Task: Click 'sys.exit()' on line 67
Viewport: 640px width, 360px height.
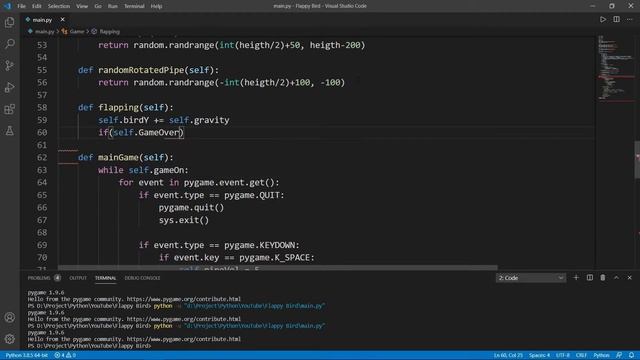Action: click(x=184, y=220)
